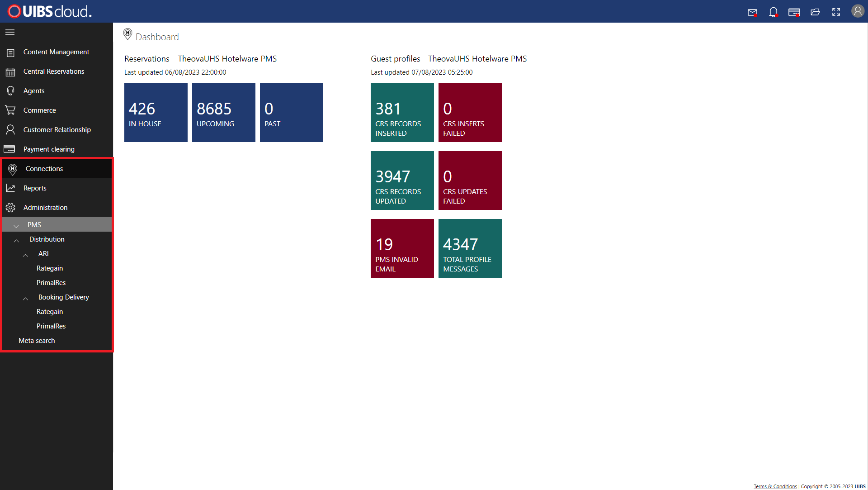Click the 3947 CRS Records Updated tile
Viewport: 868px width, 490px height.
[x=402, y=181]
